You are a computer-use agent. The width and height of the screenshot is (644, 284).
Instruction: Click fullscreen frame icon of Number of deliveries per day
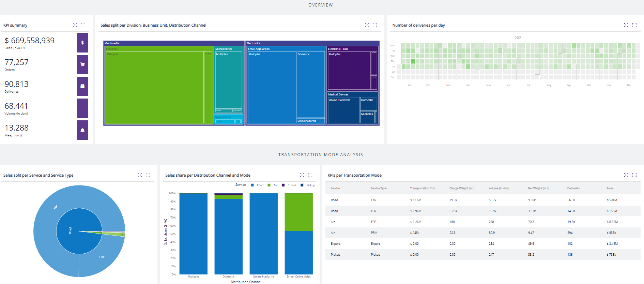click(x=634, y=25)
